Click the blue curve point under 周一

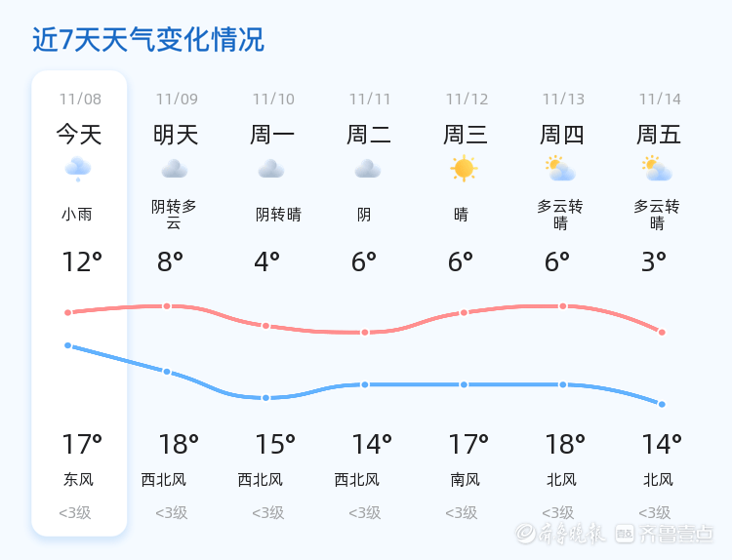tap(265, 398)
